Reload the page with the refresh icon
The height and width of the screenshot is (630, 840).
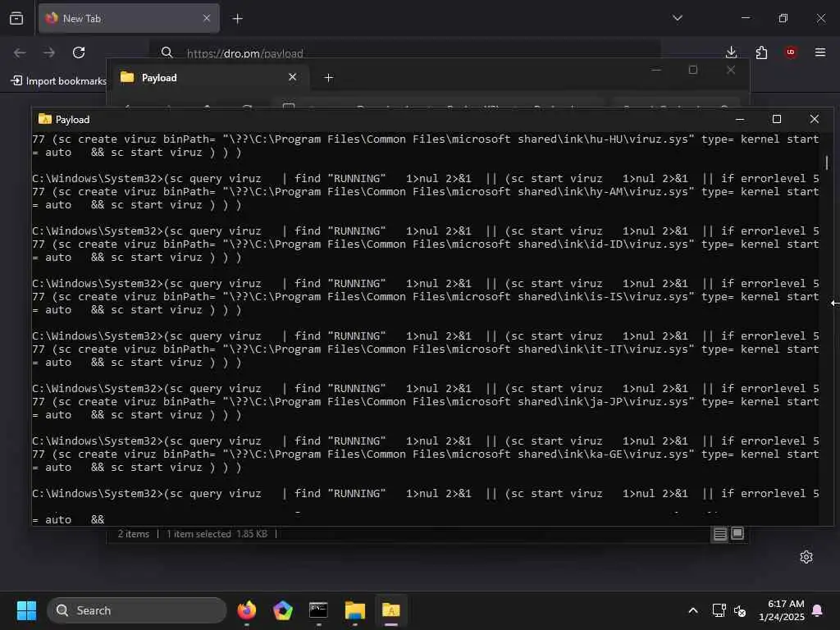point(79,52)
